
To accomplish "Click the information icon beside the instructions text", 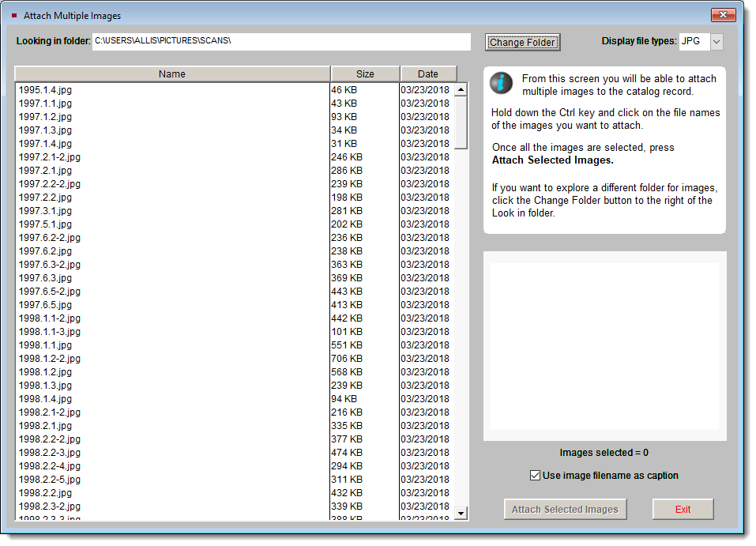I will (x=501, y=81).
